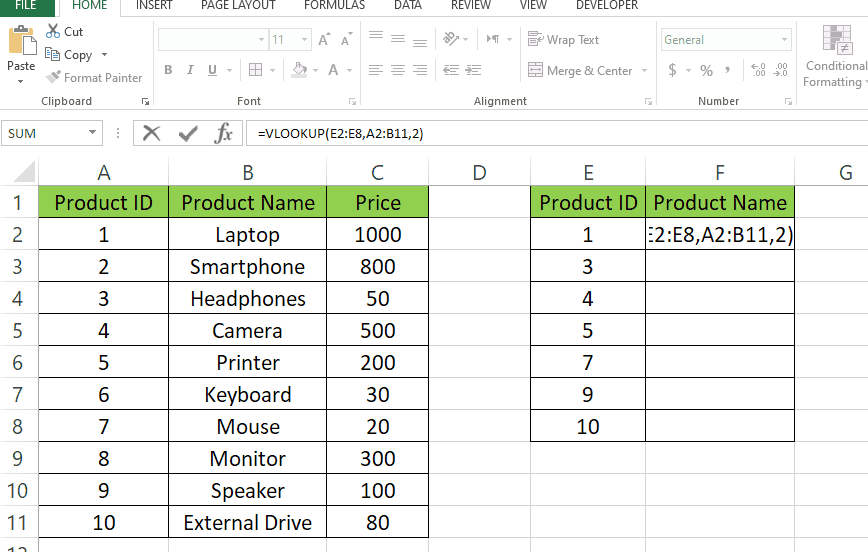Image resolution: width=868 pixels, height=552 pixels.
Task: Apply font color with the A icon
Action: [x=333, y=70]
